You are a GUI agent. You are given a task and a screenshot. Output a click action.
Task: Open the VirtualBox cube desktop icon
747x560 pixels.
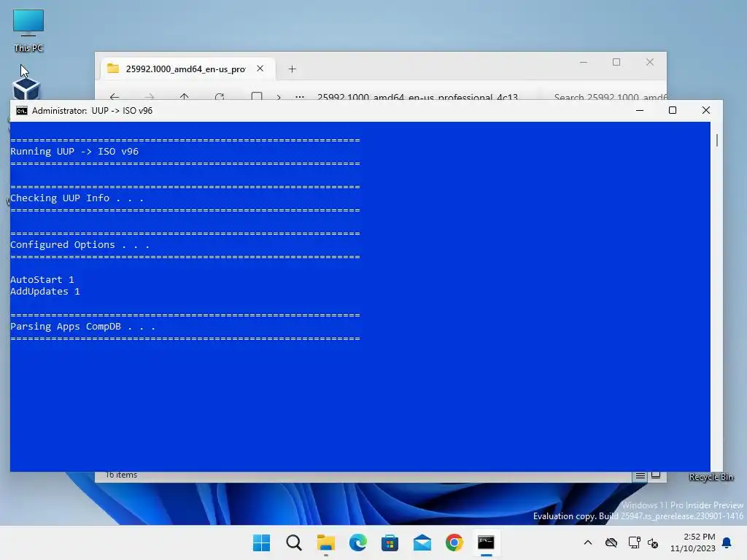[x=26, y=88]
